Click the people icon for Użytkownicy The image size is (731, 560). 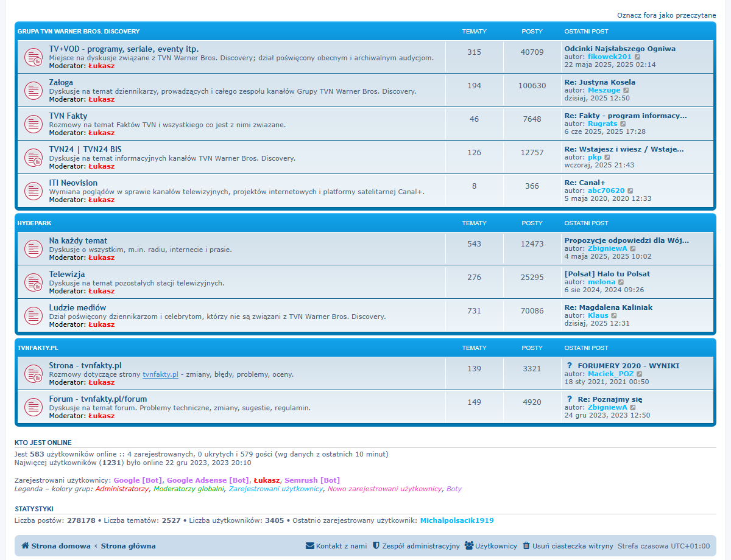pyautogui.click(x=469, y=546)
